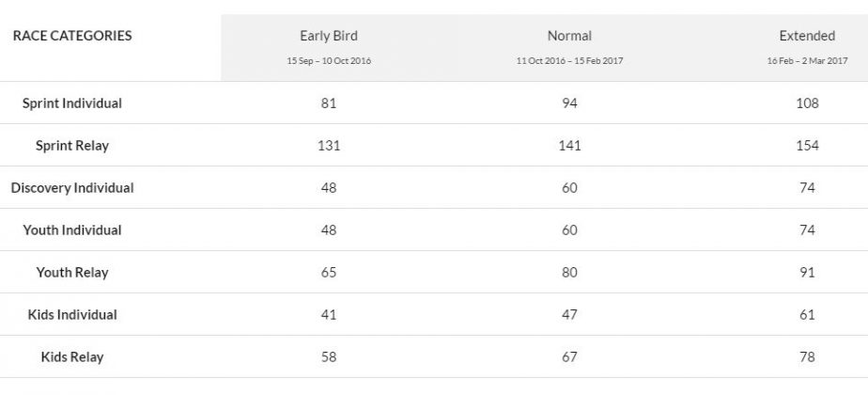Click the Early Bird date range text
The width and height of the screenshot is (868, 395).
(x=328, y=61)
